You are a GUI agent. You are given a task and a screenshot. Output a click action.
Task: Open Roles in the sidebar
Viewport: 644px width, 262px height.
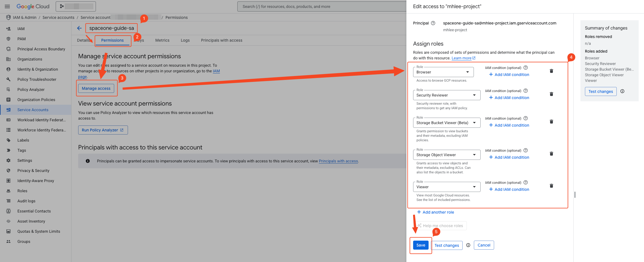[x=35, y=191]
